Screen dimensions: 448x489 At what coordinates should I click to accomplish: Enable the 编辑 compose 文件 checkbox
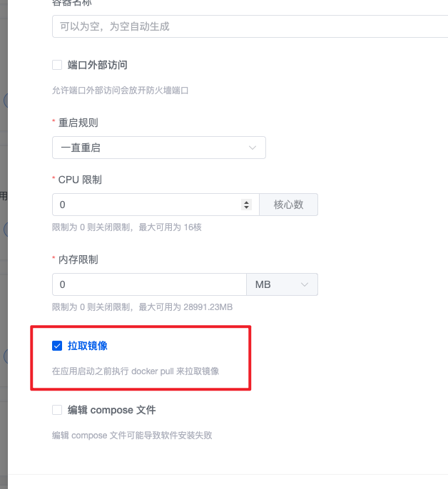57,410
